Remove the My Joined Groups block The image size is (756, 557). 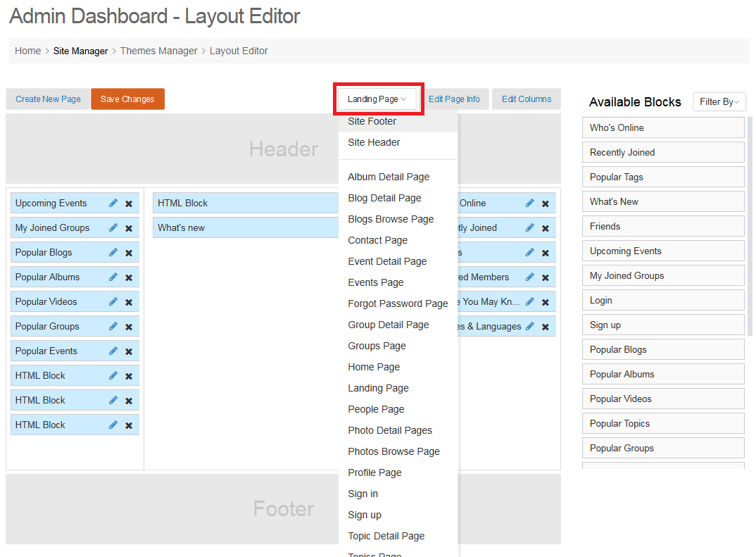tap(129, 228)
